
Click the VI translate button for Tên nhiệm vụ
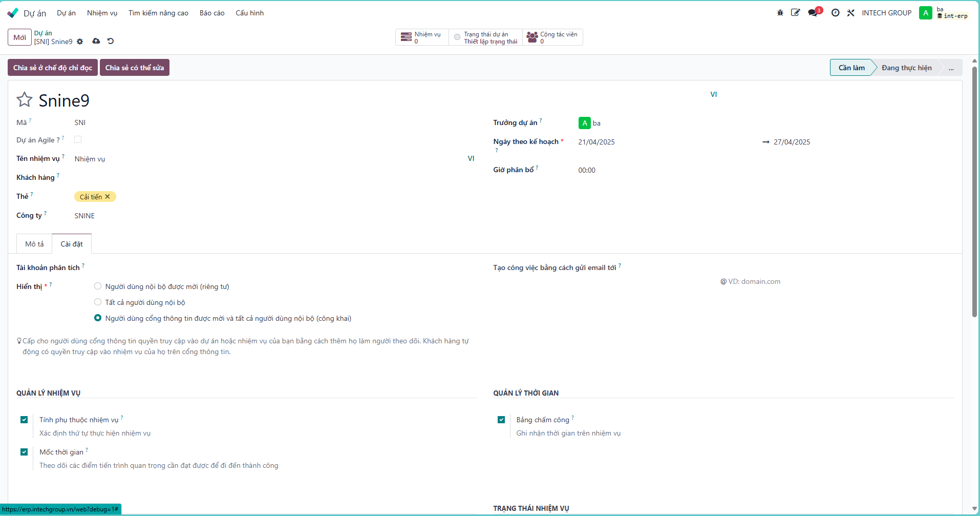471,158
